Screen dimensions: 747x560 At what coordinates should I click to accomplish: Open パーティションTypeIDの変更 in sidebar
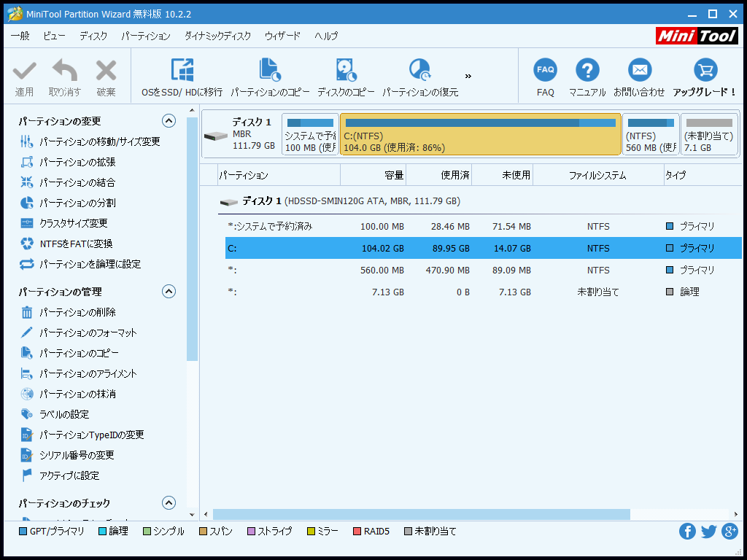pos(82,435)
